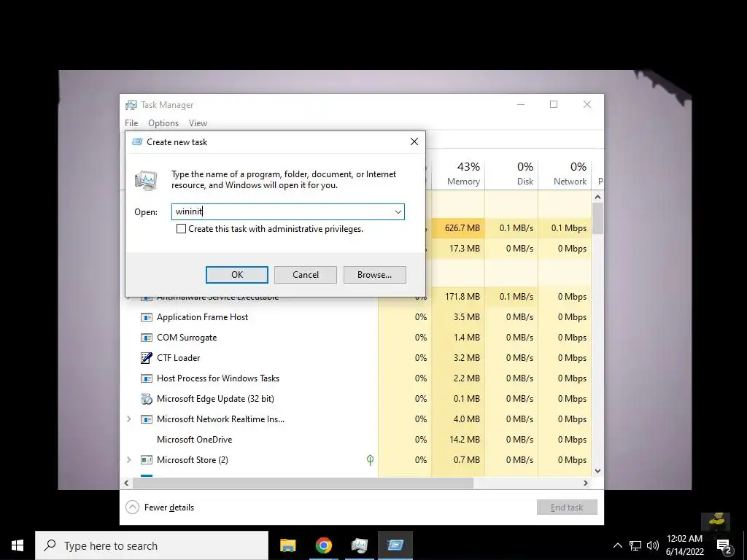The height and width of the screenshot is (560, 747).
Task: Switch to Task Manager taskbar icon
Action: point(359,545)
